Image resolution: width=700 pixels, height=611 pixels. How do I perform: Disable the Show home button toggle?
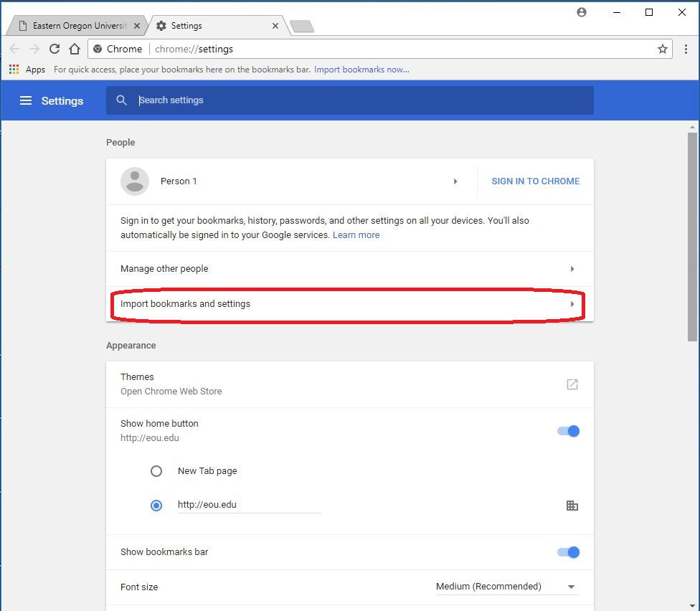click(569, 431)
